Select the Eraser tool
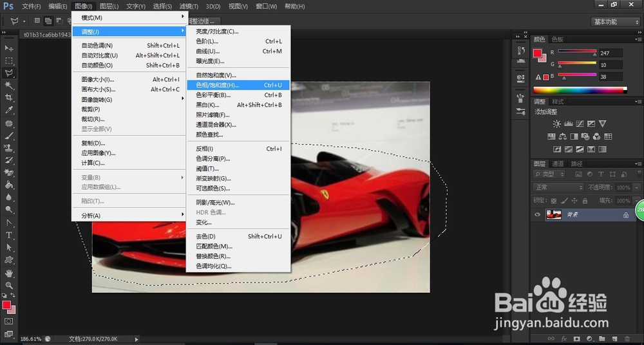The height and width of the screenshot is (345, 644). (x=8, y=172)
